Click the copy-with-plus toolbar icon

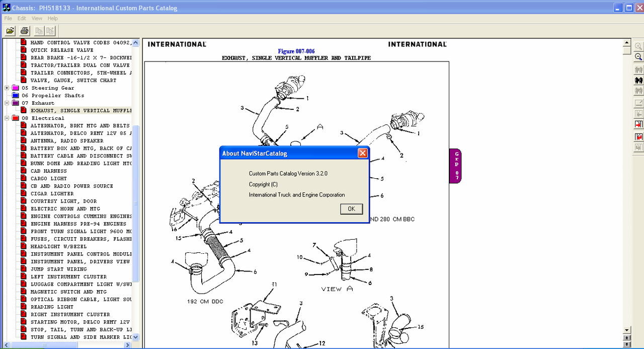pyautogui.click(x=51, y=31)
